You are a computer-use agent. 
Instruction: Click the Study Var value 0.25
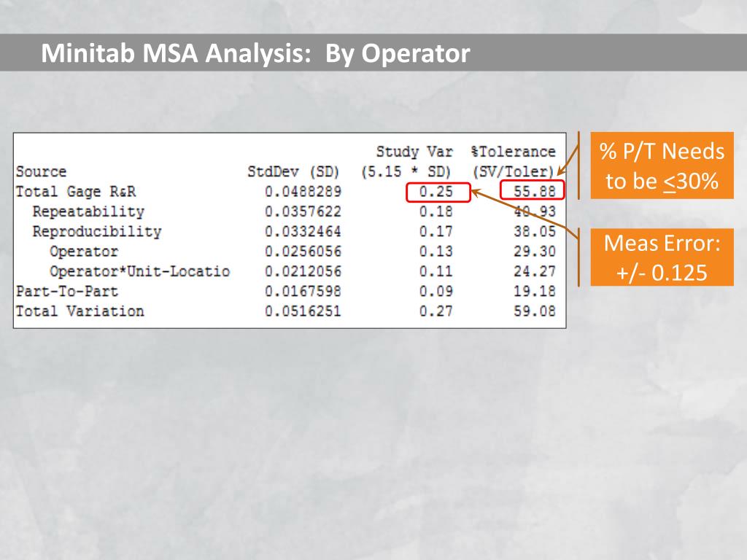pyautogui.click(x=436, y=192)
